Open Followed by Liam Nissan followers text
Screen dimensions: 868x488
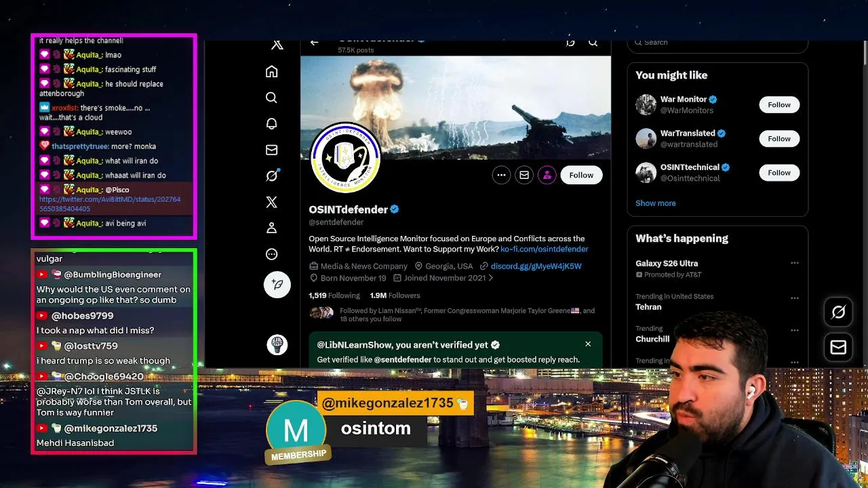pos(467,314)
